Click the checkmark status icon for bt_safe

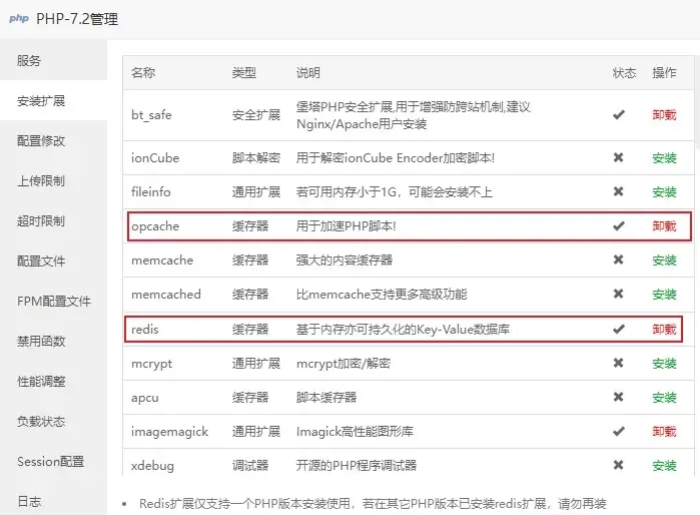(618, 115)
